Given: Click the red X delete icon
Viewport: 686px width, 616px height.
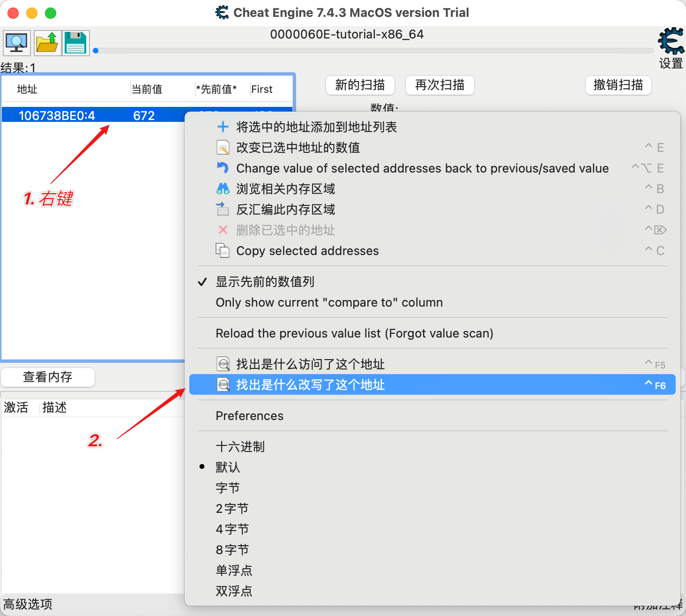Looking at the screenshot, I should pos(223,230).
